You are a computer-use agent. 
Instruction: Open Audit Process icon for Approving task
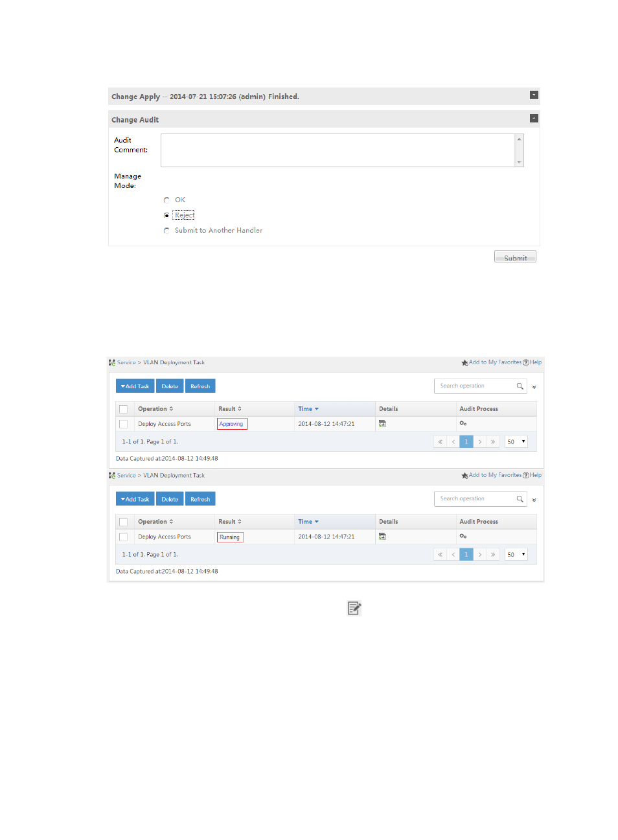463,424
